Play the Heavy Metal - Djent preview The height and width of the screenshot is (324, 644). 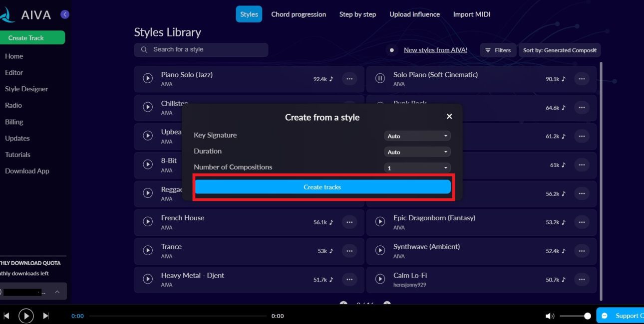pyautogui.click(x=148, y=279)
